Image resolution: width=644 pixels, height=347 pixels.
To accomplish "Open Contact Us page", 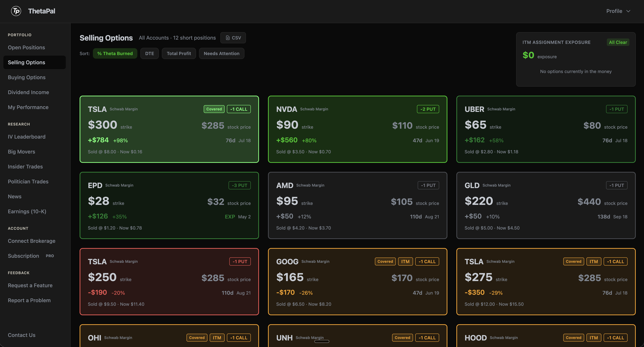I will coord(35,335).
